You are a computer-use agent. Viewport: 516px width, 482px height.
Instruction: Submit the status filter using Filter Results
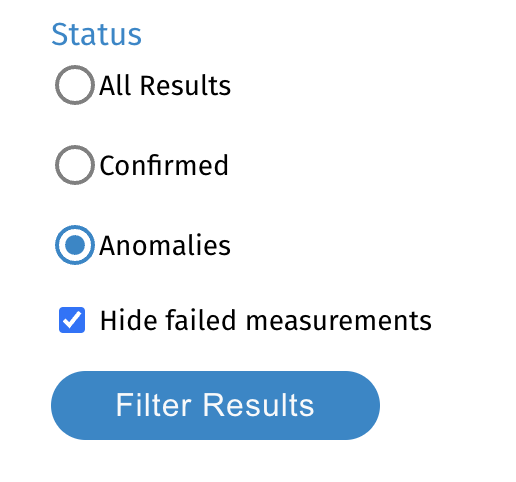(x=215, y=405)
